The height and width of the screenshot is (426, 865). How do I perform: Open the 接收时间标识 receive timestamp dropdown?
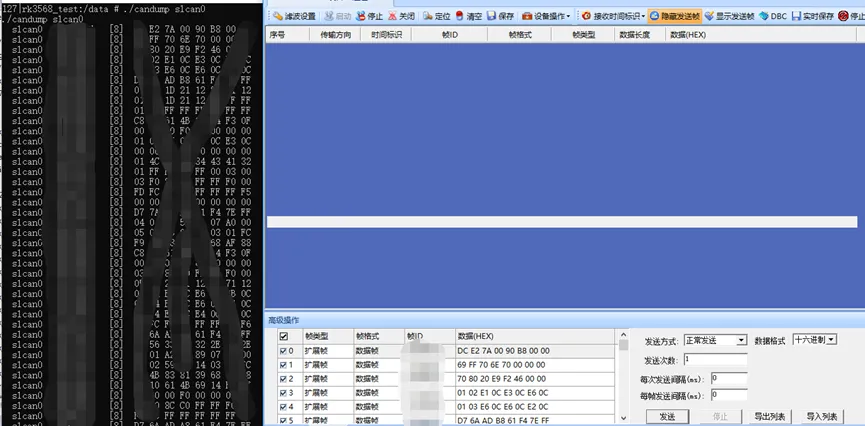(613, 16)
